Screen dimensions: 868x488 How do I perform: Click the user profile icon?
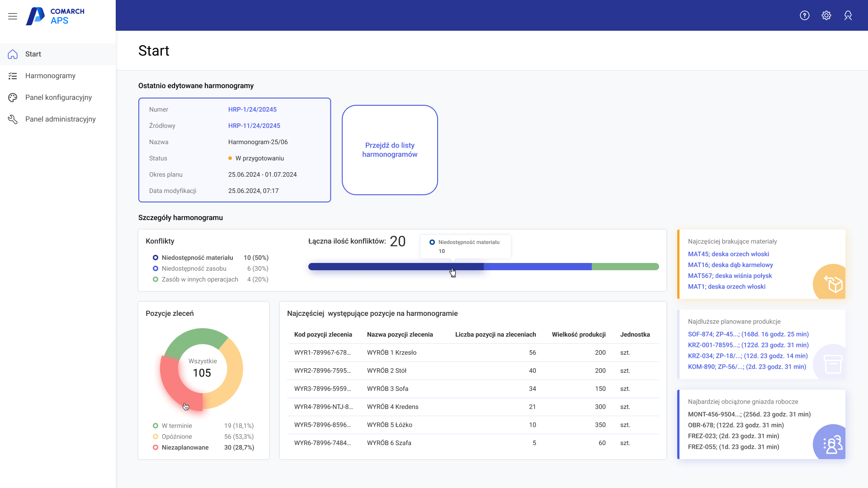tap(848, 15)
